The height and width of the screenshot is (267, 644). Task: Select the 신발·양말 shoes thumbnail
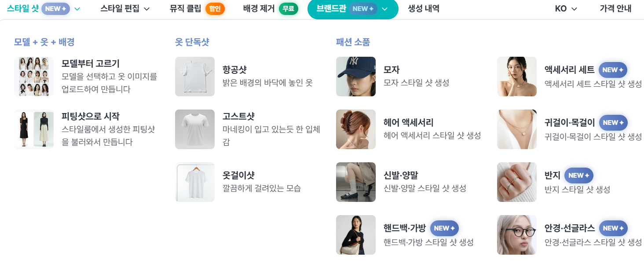click(x=356, y=182)
